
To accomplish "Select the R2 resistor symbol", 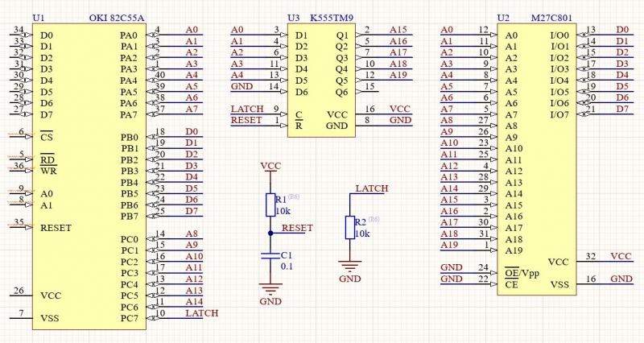I will click(349, 228).
